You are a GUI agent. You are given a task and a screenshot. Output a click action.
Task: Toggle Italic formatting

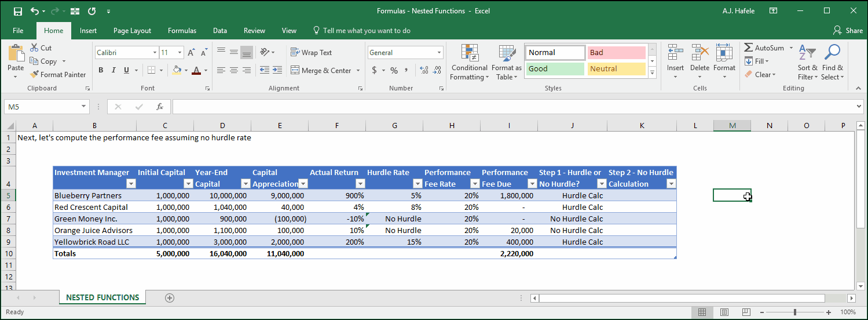point(113,70)
